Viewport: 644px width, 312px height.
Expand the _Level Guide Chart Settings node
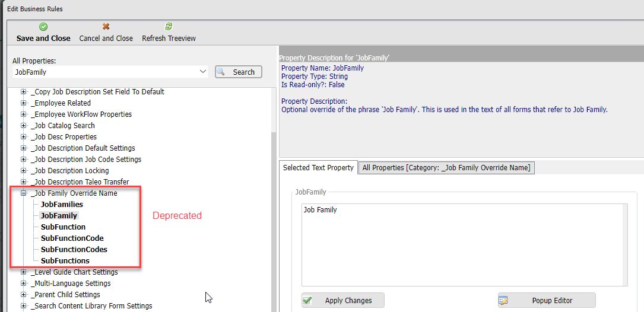(24, 272)
